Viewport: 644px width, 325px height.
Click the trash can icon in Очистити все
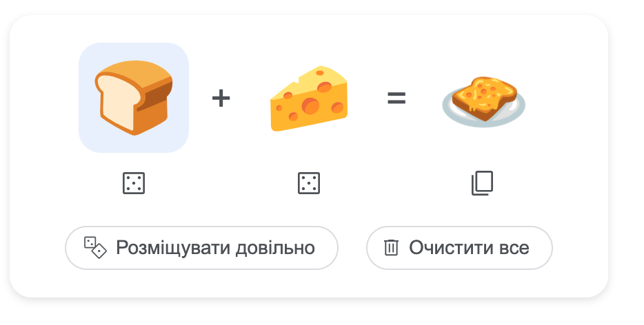[391, 247]
